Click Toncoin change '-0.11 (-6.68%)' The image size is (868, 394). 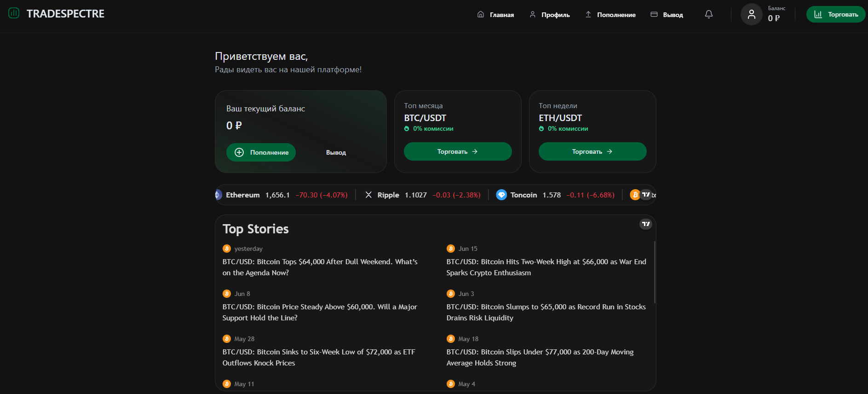tap(590, 195)
